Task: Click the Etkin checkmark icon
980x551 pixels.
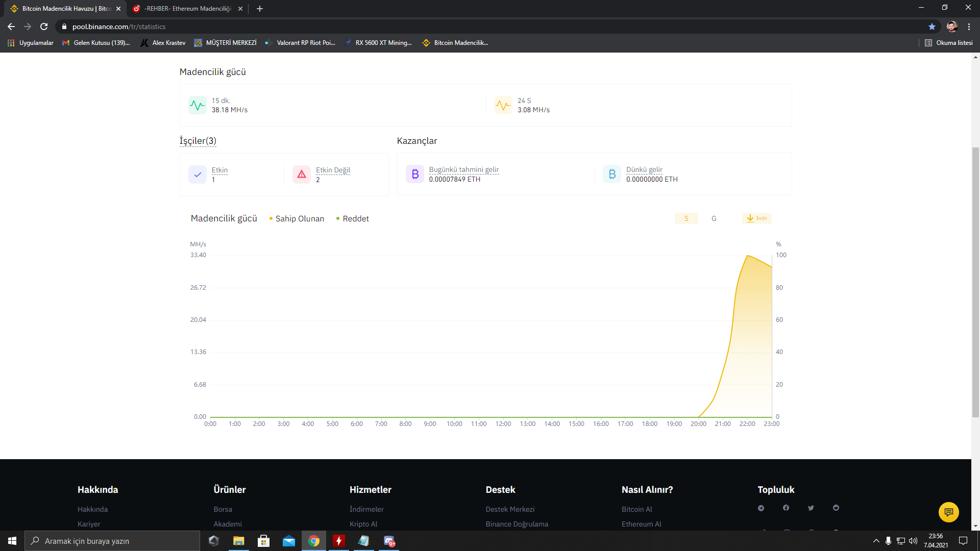Action: click(x=198, y=174)
